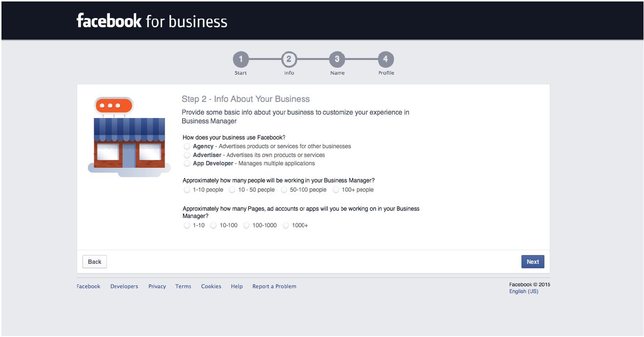
Task: Click the Next button
Action: (533, 262)
